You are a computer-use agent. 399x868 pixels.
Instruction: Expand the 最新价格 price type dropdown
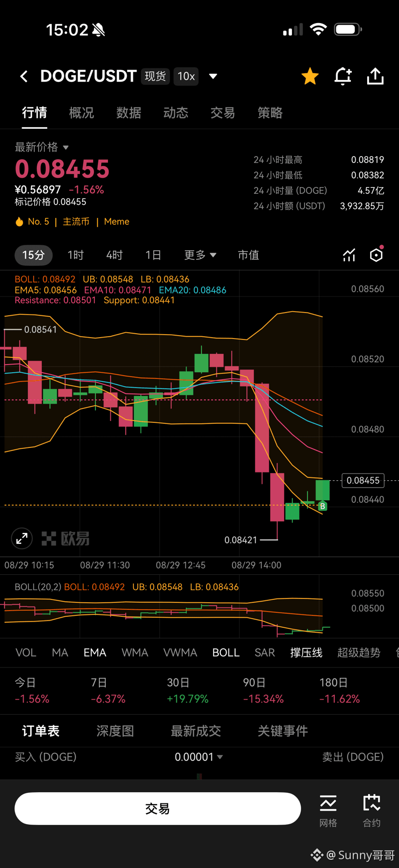(42, 147)
